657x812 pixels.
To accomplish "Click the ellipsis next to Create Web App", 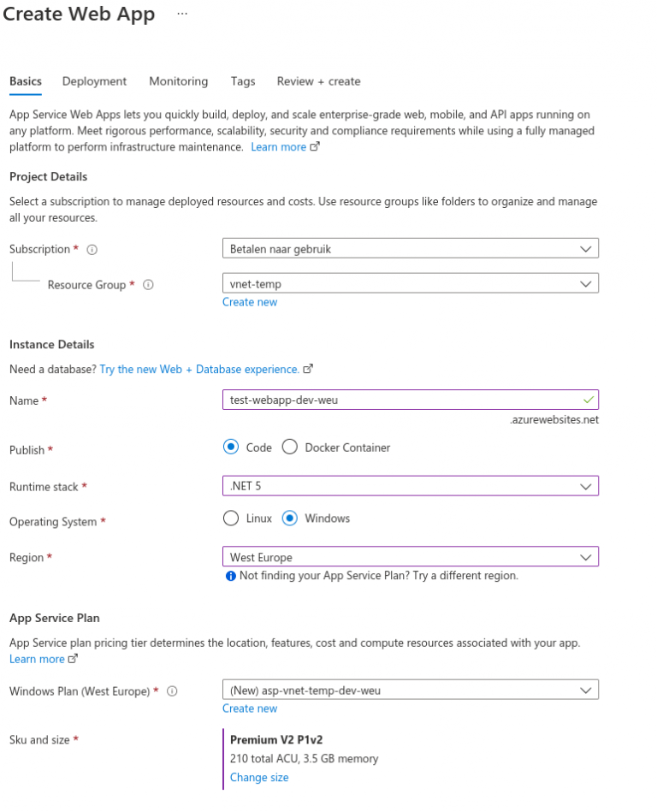I will (181, 15).
